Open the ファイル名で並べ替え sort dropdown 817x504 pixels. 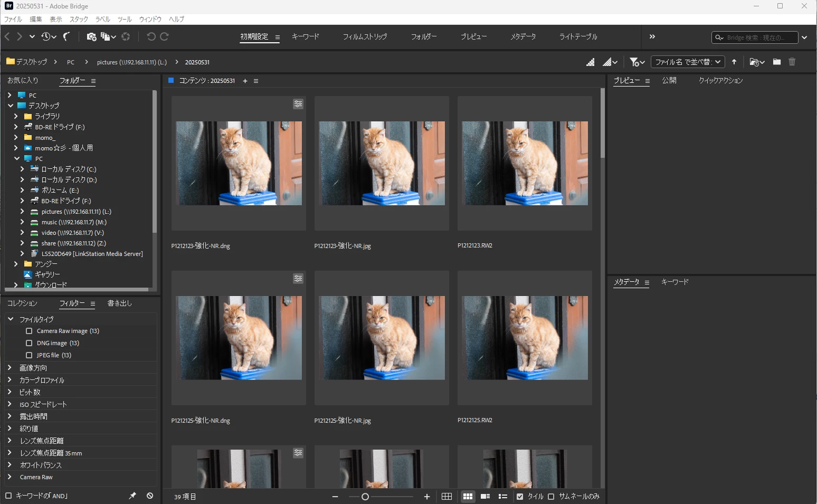click(x=688, y=62)
